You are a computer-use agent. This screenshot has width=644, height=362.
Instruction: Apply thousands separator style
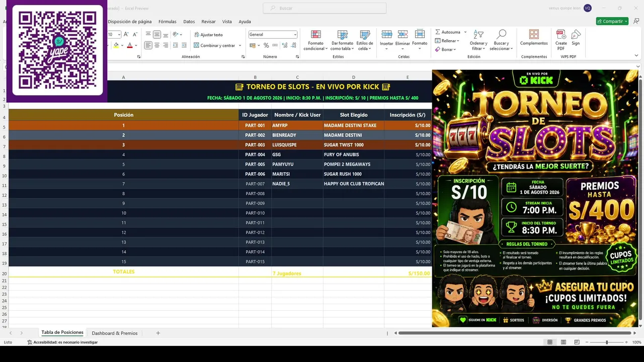pos(274,45)
